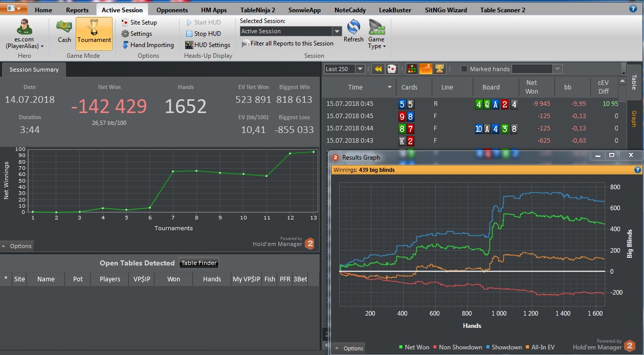The image size is (644, 355).
Task: Click the Name column in Open Tables
Action: [x=46, y=279]
